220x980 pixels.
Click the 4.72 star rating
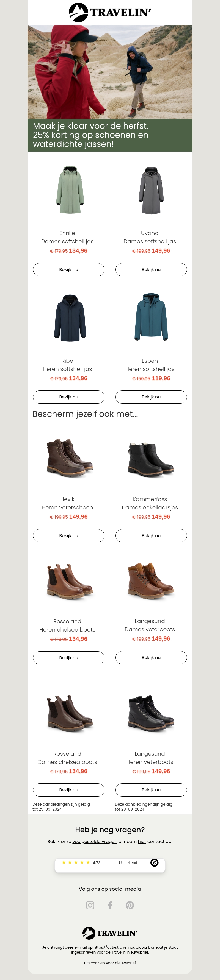click(x=81, y=863)
